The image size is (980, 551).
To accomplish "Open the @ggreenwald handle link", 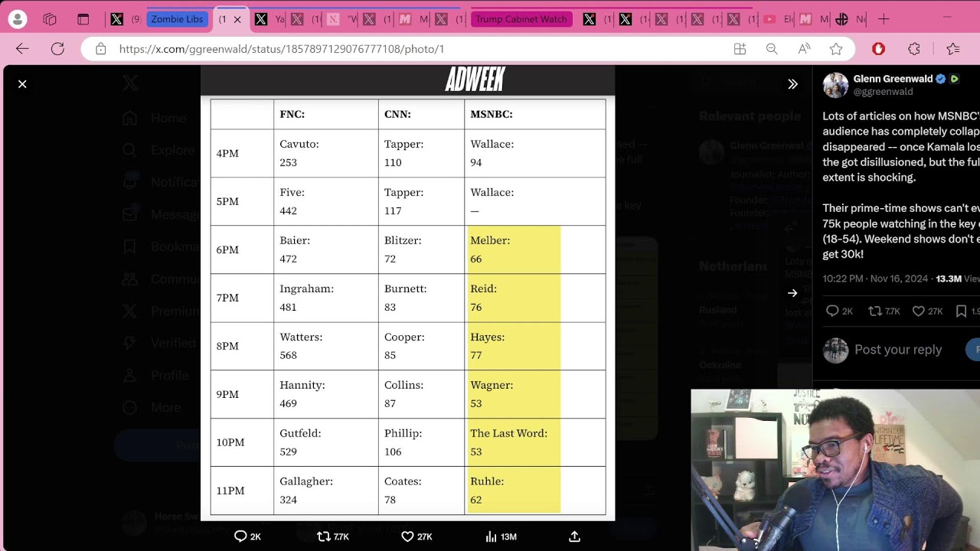I will (x=883, y=92).
